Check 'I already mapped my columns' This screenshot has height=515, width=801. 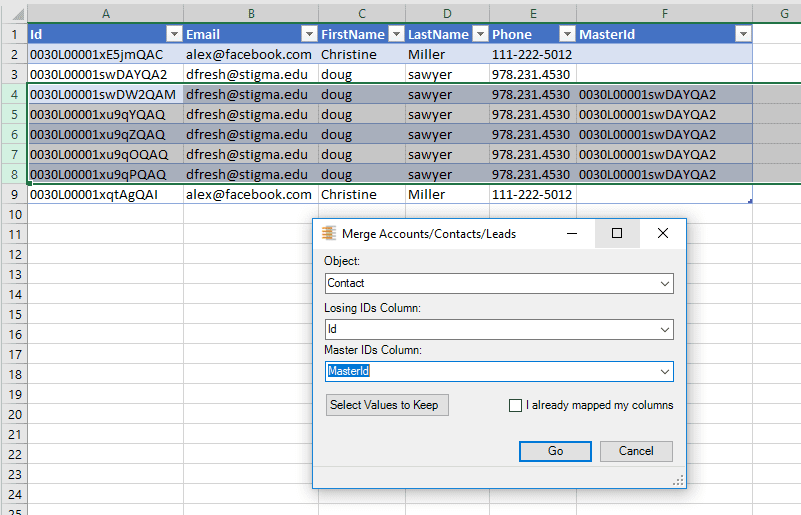point(515,405)
